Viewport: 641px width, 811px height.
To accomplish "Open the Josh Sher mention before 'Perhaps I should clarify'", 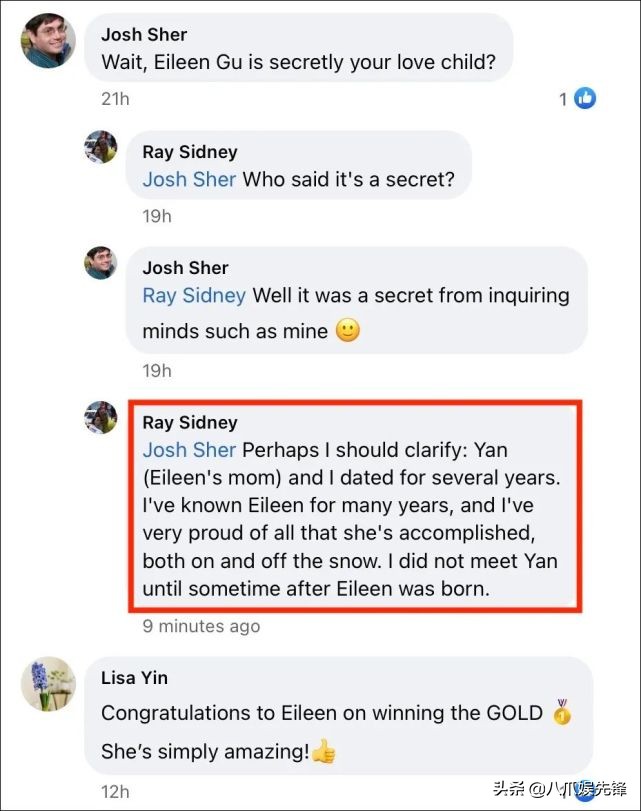I will [189, 450].
